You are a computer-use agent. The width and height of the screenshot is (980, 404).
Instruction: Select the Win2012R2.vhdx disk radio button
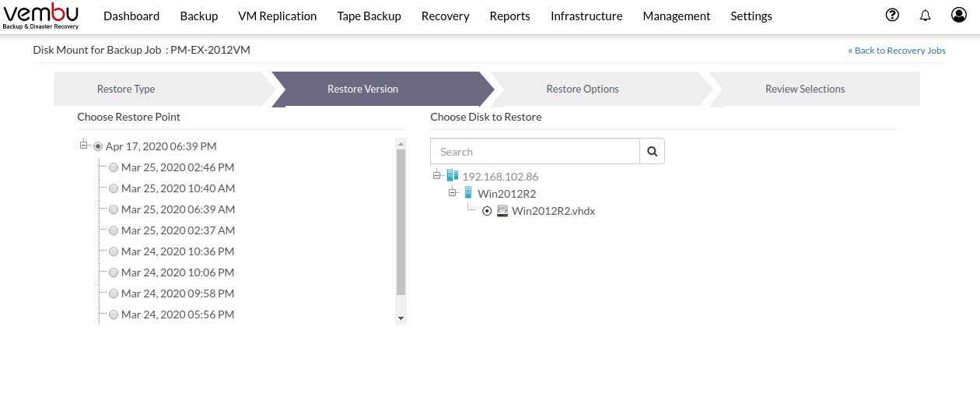[487, 211]
